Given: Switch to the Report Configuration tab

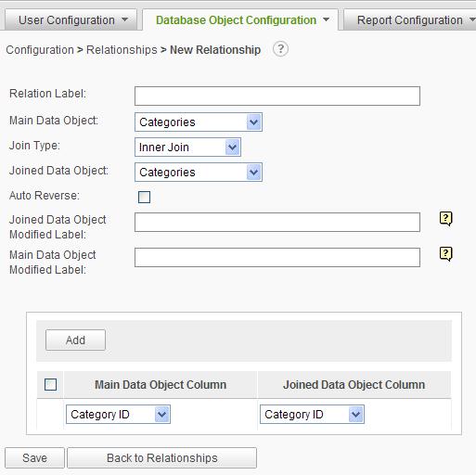Looking at the screenshot, I should pos(411,19).
